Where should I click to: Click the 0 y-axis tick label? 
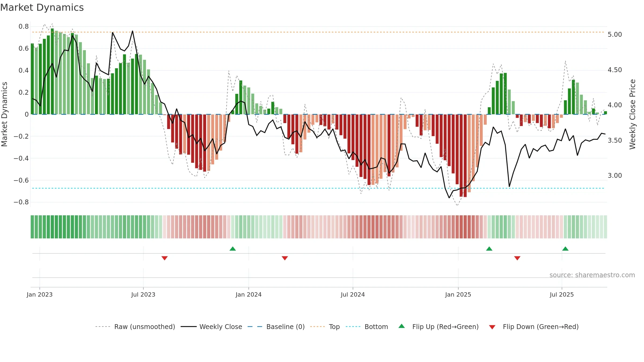pyautogui.click(x=27, y=114)
